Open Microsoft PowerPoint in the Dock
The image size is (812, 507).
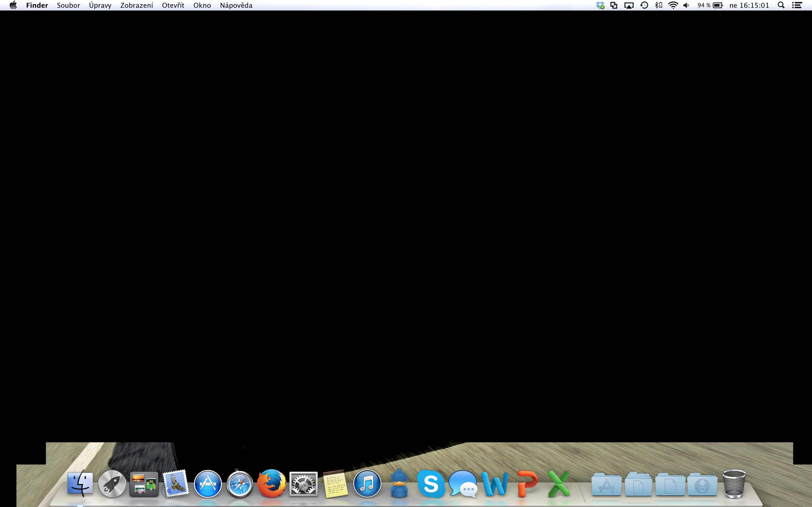tap(527, 484)
